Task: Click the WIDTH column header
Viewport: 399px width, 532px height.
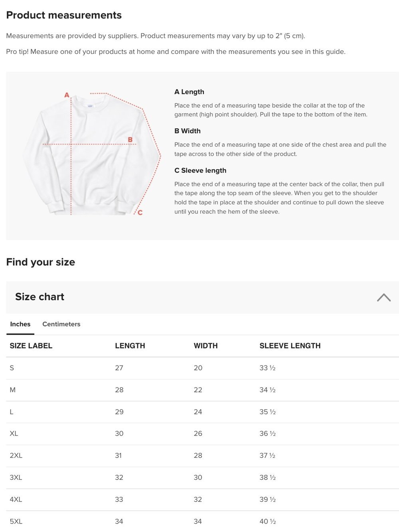Action: 206,346
